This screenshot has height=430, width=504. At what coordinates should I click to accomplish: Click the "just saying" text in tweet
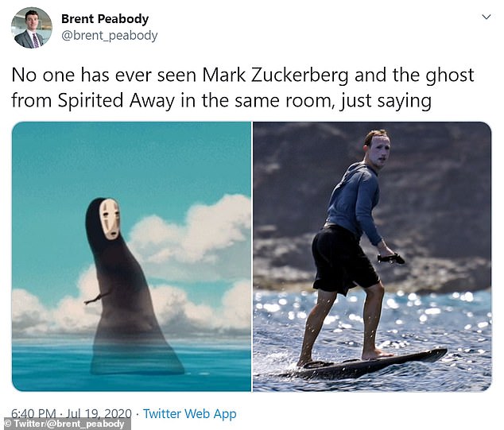click(386, 101)
